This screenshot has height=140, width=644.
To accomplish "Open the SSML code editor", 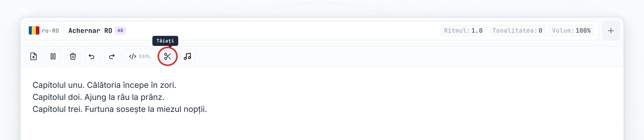I will [140, 56].
